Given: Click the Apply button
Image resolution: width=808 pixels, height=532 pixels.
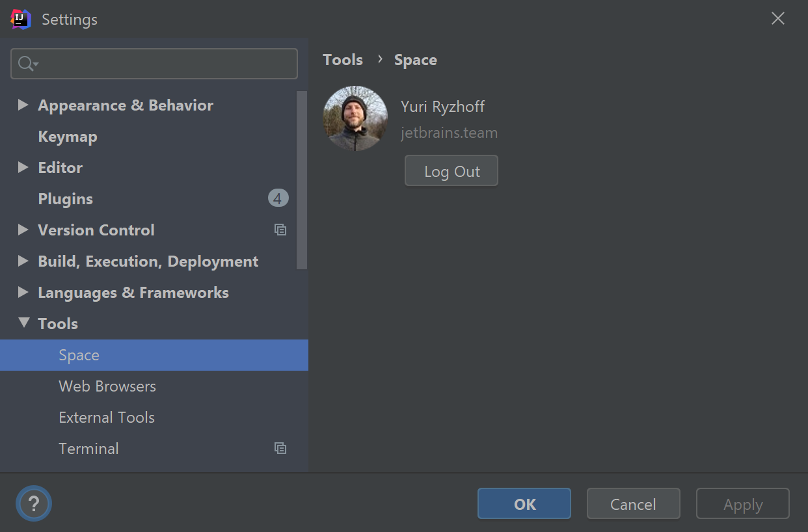Looking at the screenshot, I should [x=743, y=504].
